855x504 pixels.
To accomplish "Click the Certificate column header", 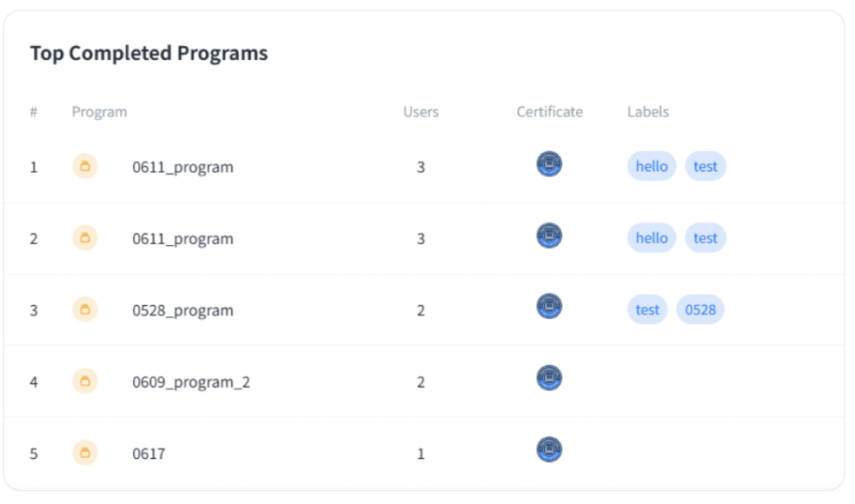I will tap(549, 112).
